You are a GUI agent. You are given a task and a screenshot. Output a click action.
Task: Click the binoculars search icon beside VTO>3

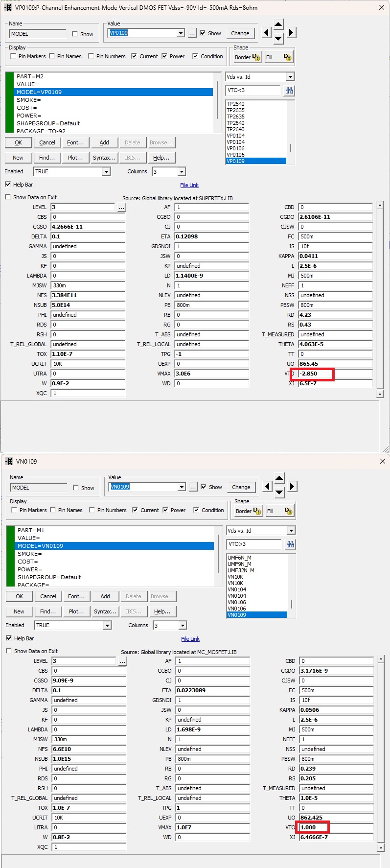(290, 544)
